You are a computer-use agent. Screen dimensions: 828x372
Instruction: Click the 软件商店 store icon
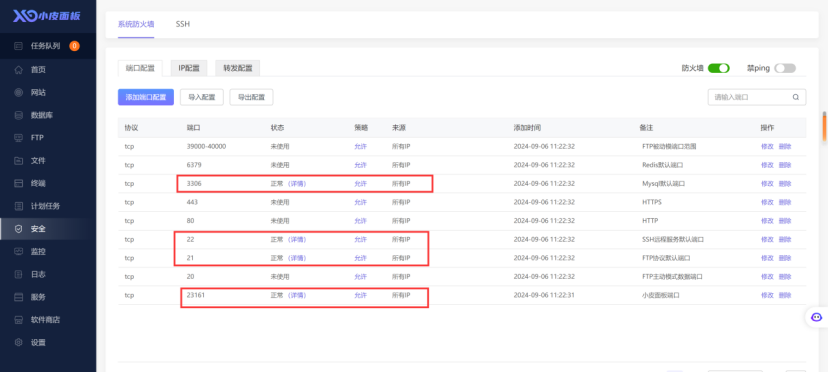18,320
